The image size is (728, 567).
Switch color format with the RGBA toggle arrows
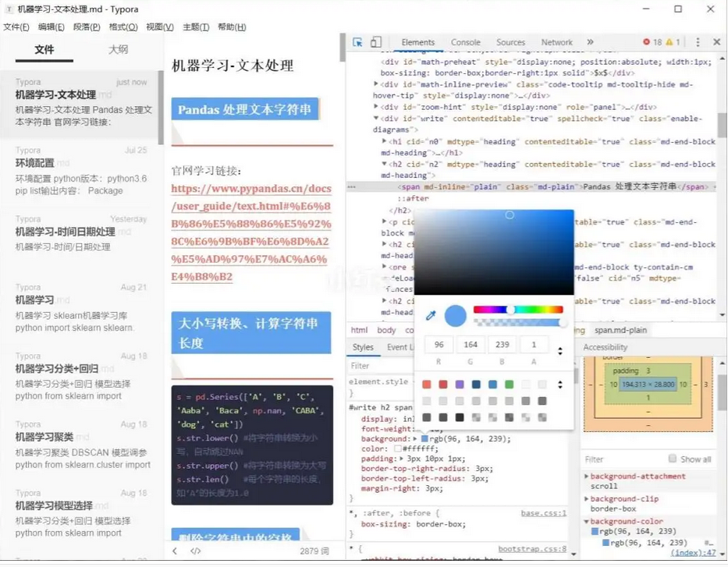point(560,351)
